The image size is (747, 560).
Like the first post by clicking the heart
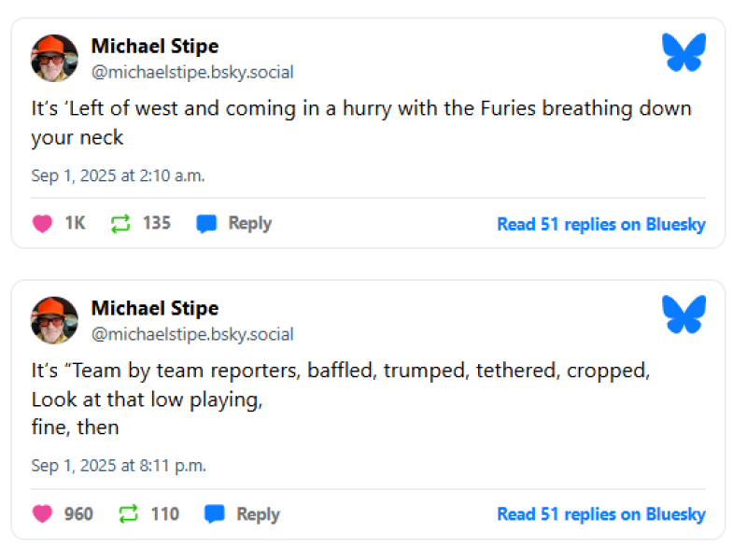click(x=42, y=223)
